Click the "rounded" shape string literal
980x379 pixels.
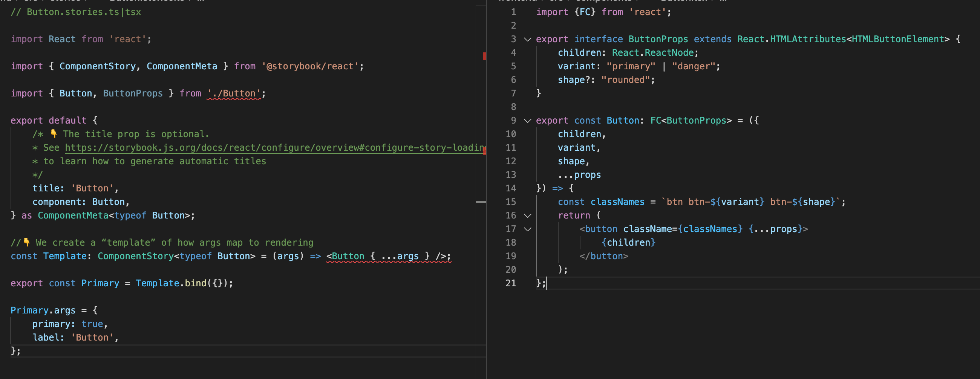pyautogui.click(x=625, y=80)
